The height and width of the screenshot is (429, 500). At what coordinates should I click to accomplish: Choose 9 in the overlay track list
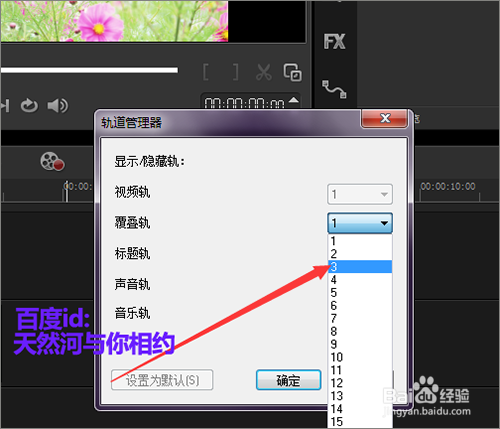click(x=360, y=344)
